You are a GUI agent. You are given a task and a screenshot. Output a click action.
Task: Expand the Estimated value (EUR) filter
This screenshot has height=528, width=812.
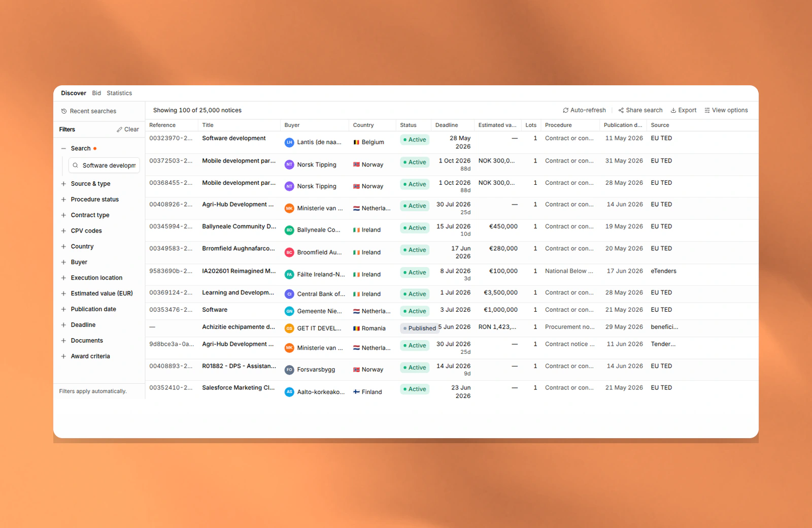(63, 293)
